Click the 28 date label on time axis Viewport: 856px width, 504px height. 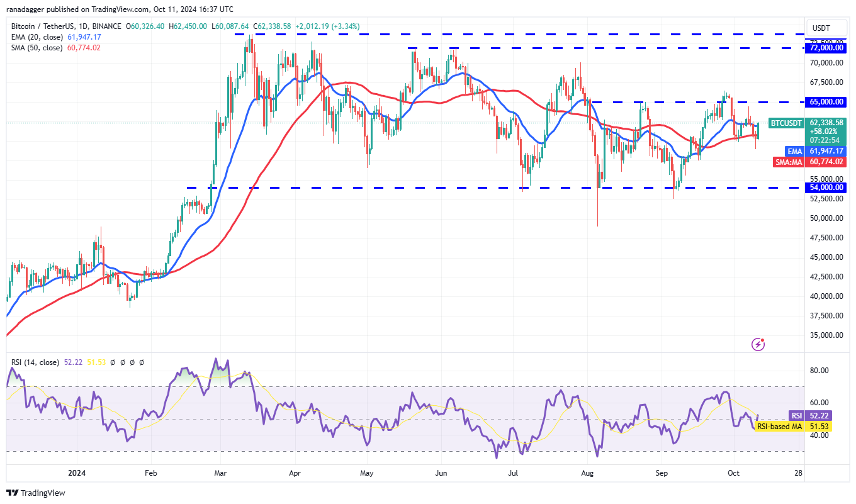click(799, 472)
